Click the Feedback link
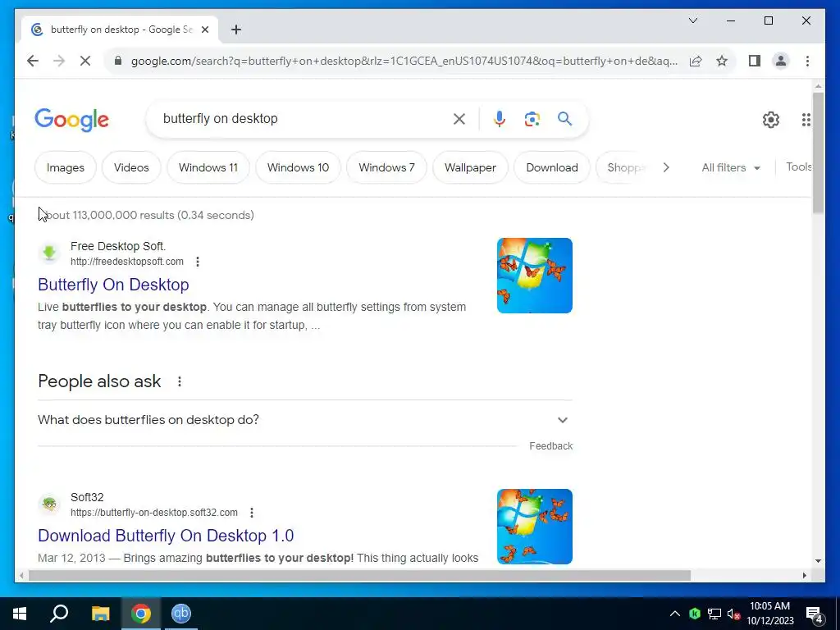Viewport: 840px width, 630px height. pyautogui.click(x=550, y=445)
